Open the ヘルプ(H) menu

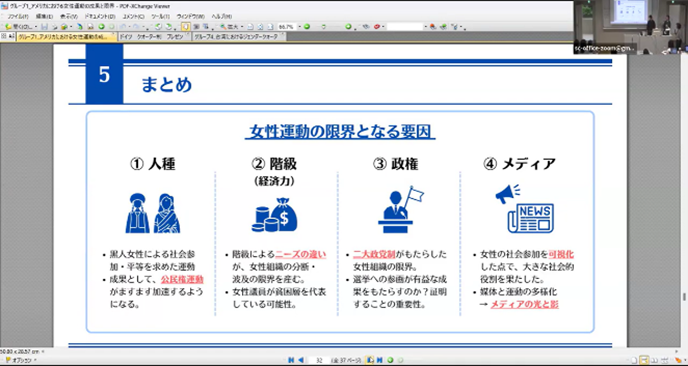pos(222,16)
